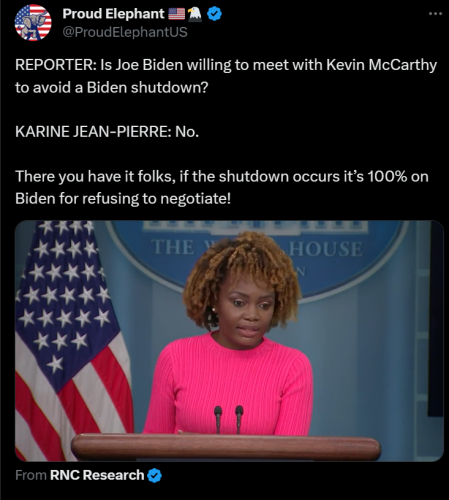Click the twin microphones on the podium
Screen dimensions: 449x500
(229, 420)
